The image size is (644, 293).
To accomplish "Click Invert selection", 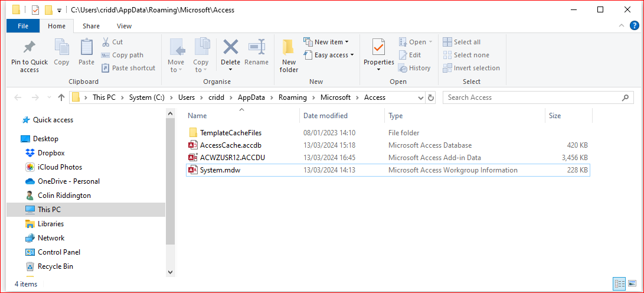I will pyautogui.click(x=472, y=68).
